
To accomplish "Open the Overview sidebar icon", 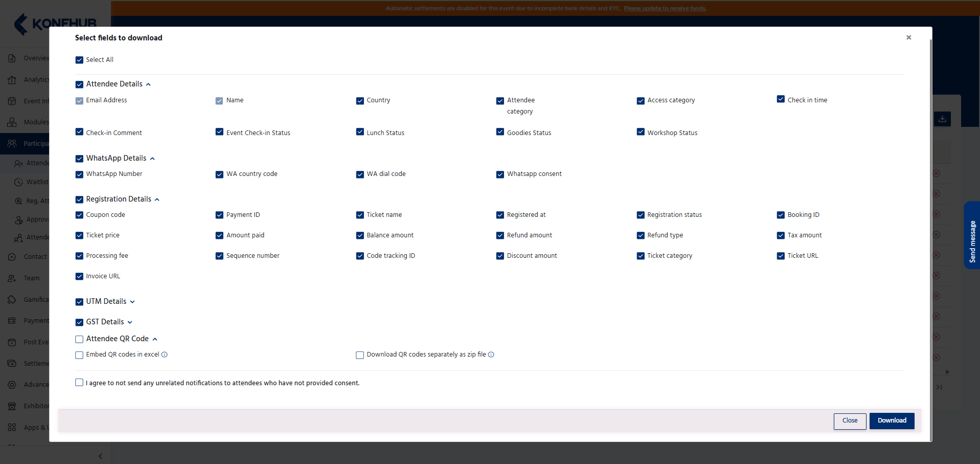I will coord(12,58).
